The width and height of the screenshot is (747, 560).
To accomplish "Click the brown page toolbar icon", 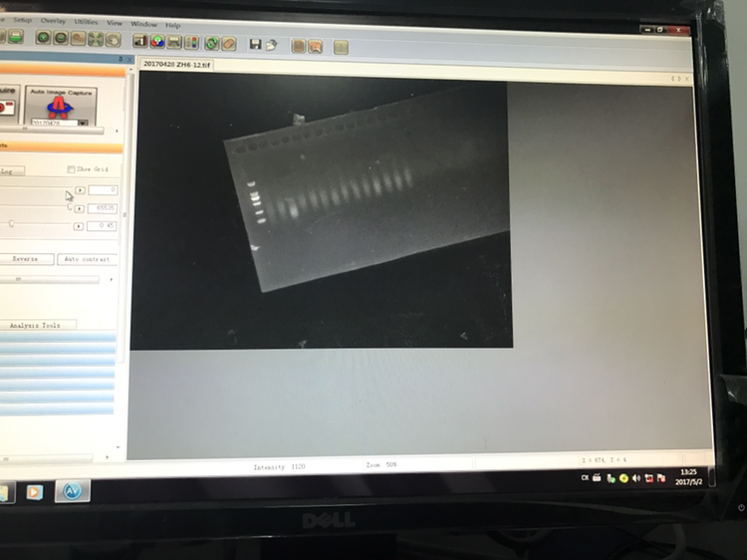I will [x=298, y=46].
